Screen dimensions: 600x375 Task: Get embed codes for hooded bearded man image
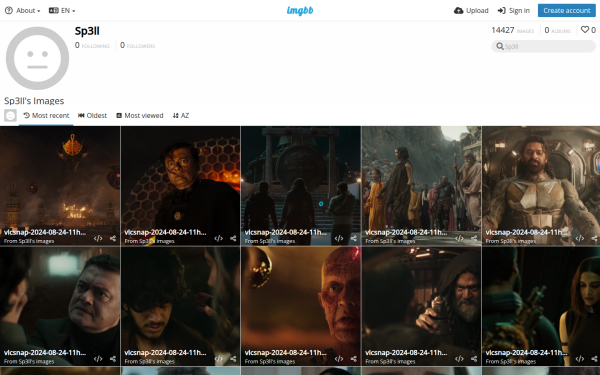[x=459, y=359]
